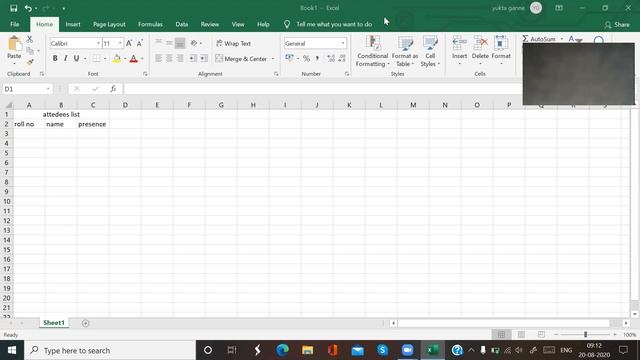Image resolution: width=640 pixels, height=360 pixels.
Task: Toggle Underline formatting
Action: [x=76, y=58]
